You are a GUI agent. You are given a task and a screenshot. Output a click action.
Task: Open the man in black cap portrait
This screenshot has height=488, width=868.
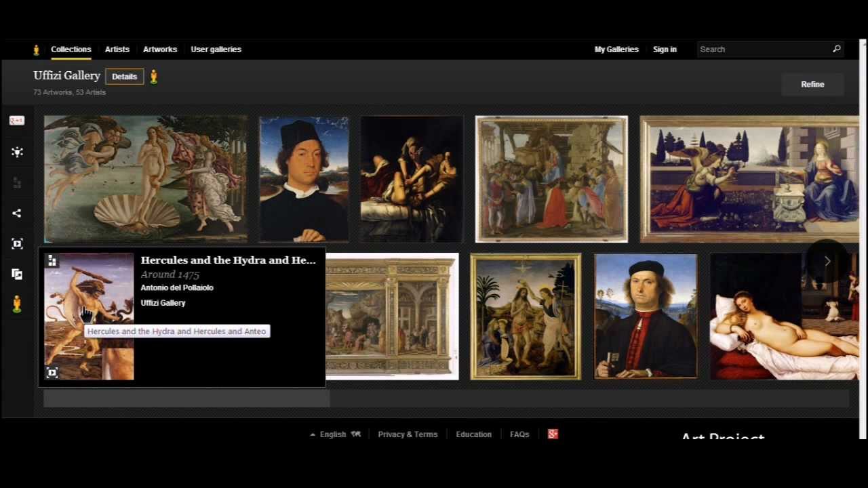pyautogui.click(x=304, y=179)
